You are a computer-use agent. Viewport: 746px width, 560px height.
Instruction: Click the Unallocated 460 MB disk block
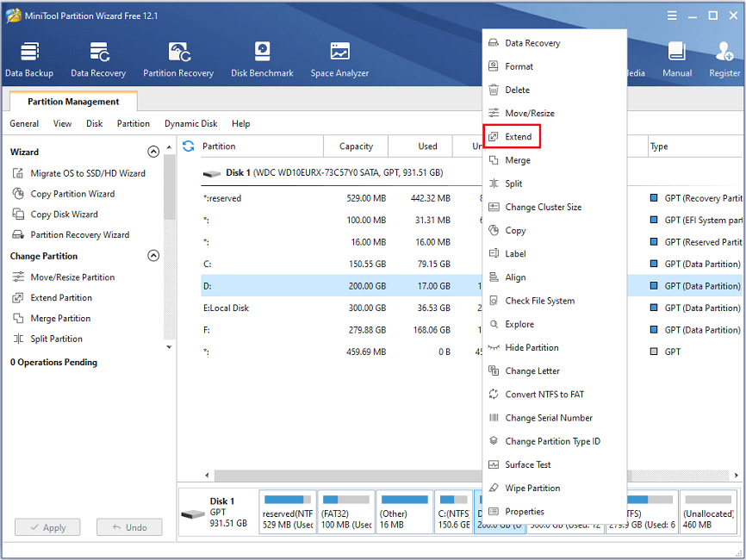point(708,513)
